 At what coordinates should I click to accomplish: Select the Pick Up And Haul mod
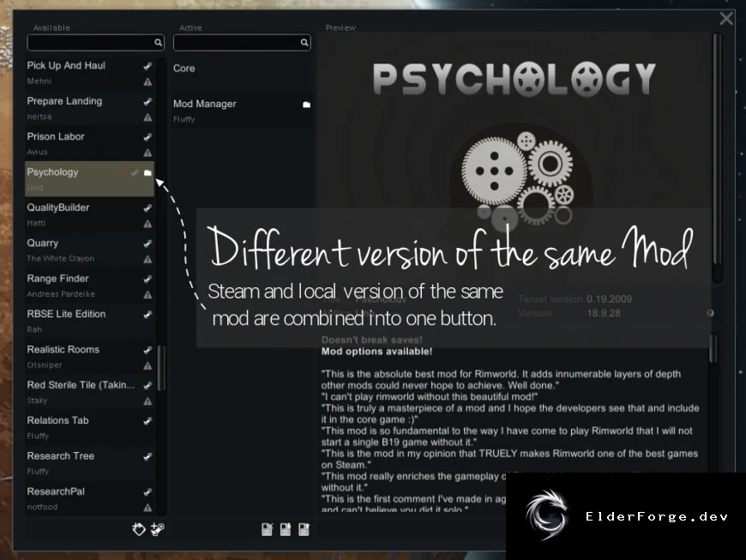coord(89,73)
